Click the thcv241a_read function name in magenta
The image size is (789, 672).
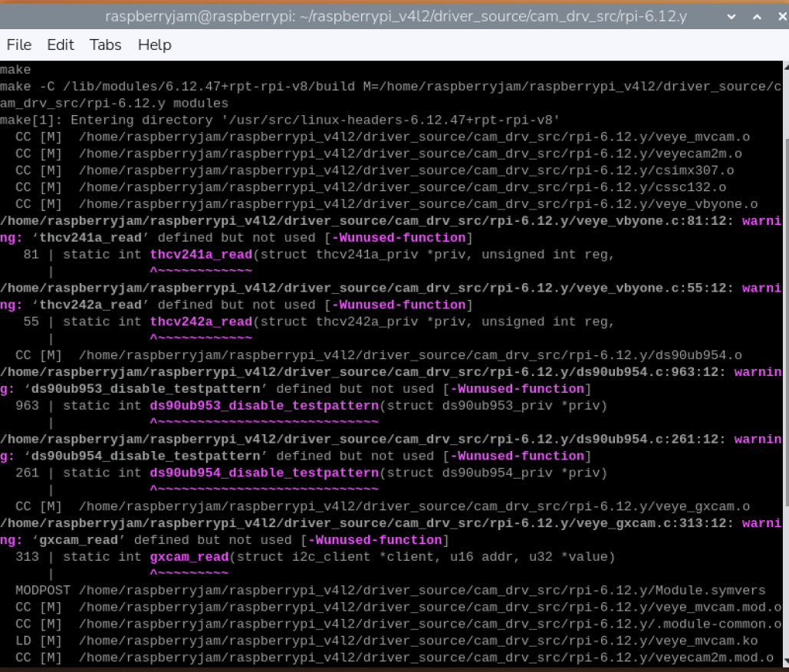[201, 255]
